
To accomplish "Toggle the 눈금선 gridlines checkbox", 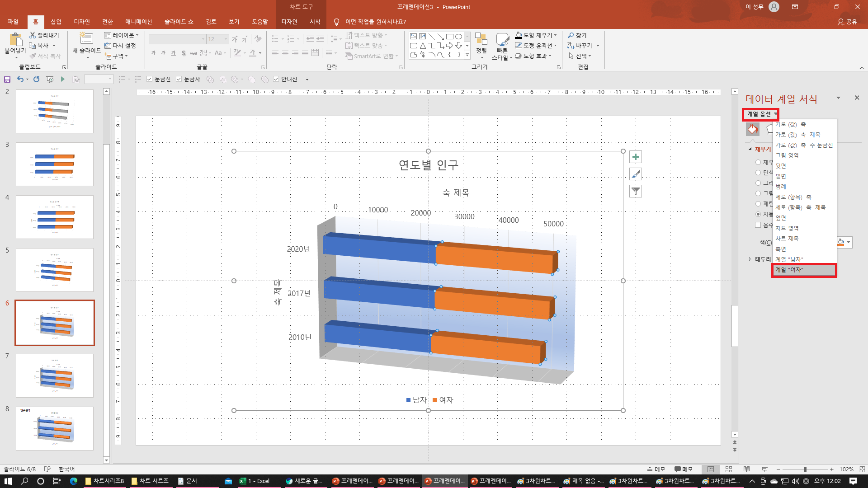I will click(x=150, y=80).
